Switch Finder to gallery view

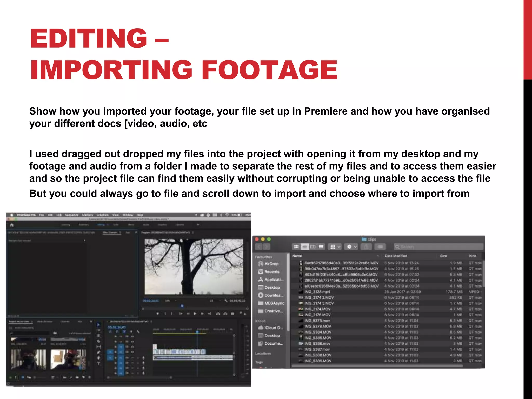(x=321, y=247)
